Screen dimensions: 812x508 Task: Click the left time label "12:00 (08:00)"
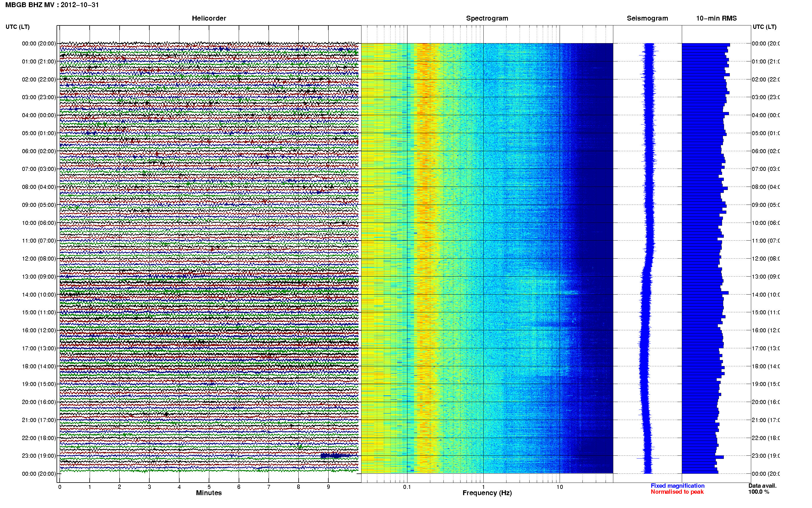pos(39,258)
